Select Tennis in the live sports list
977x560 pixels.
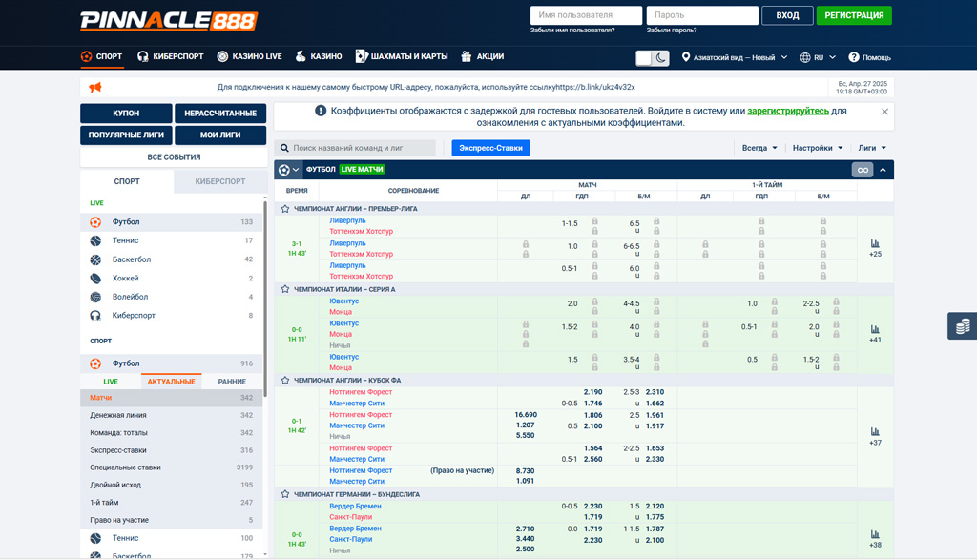tap(126, 240)
